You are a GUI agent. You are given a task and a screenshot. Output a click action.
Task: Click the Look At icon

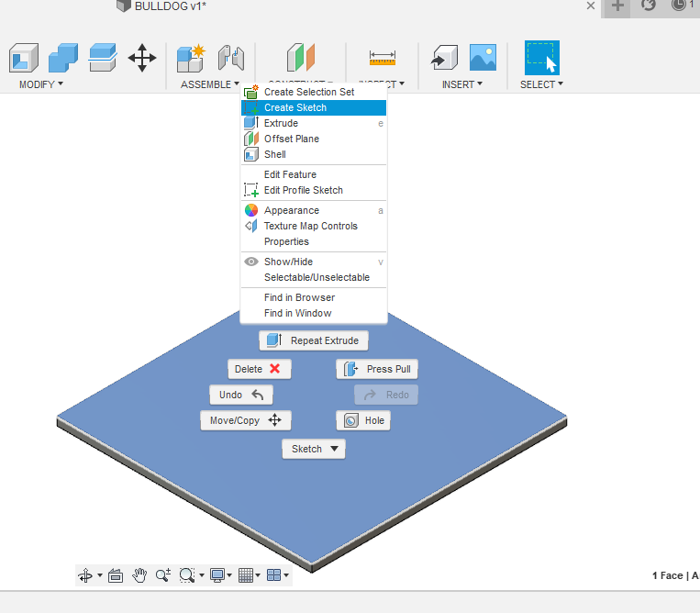[116, 575]
